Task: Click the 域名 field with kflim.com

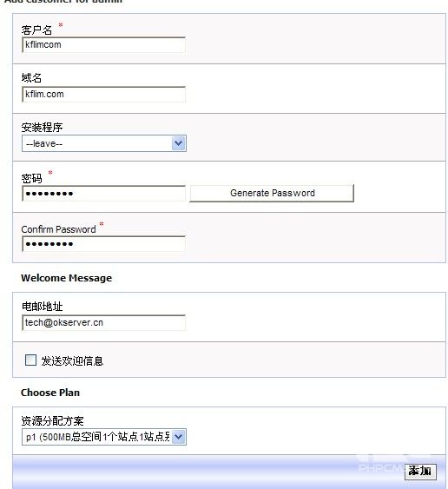Action: (x=104, y=94)
